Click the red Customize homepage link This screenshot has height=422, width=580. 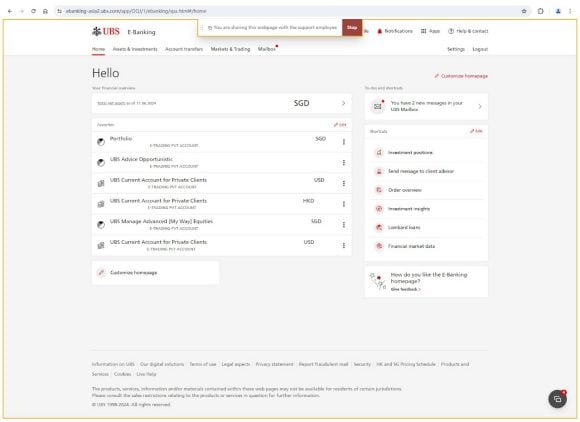(x=461, y=76)
